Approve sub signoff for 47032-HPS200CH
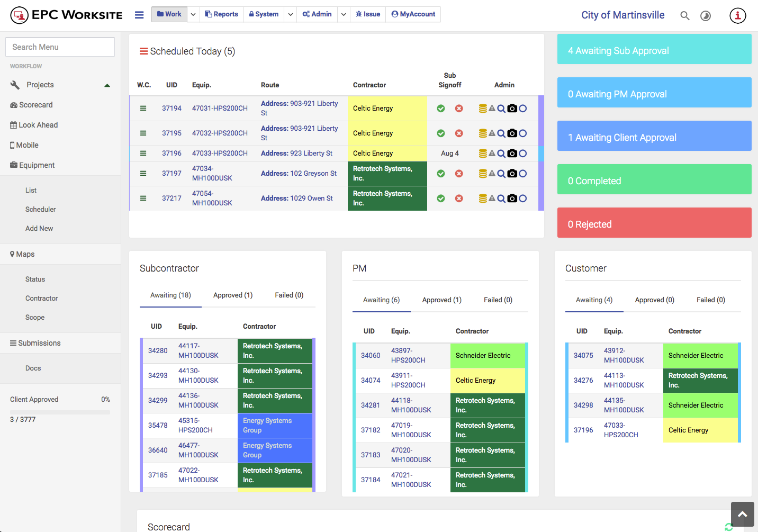 tap(441, 133)
